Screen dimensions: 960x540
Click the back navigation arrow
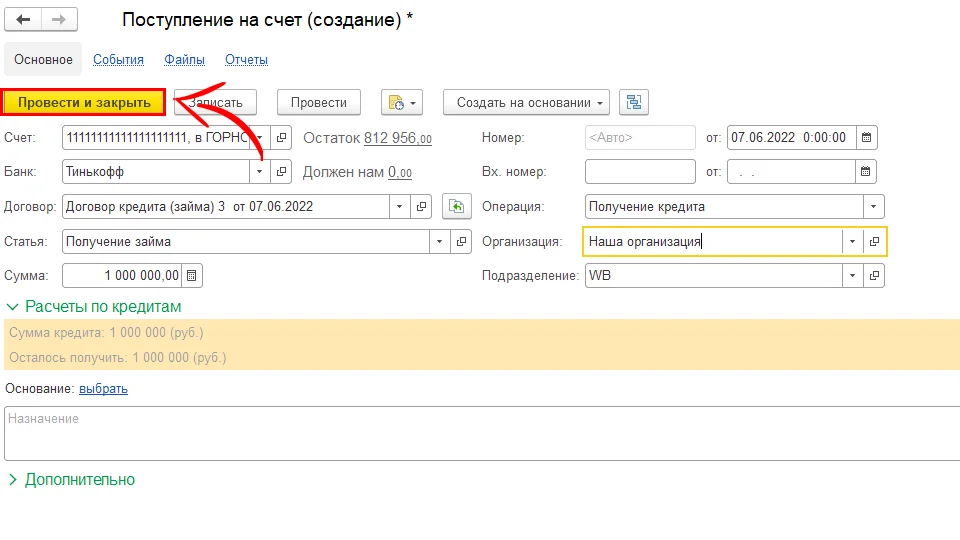point(23,20)
